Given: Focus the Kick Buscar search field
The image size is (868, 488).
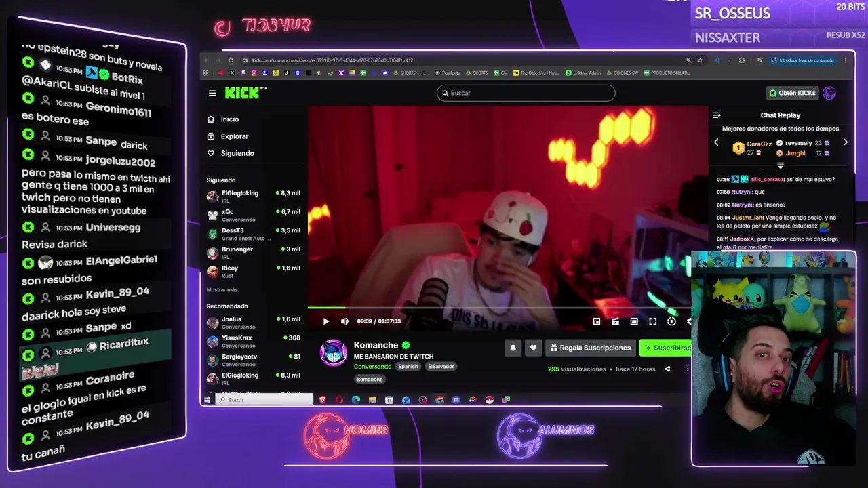Looking at the screenshot, I should click(x=526, y=93).
